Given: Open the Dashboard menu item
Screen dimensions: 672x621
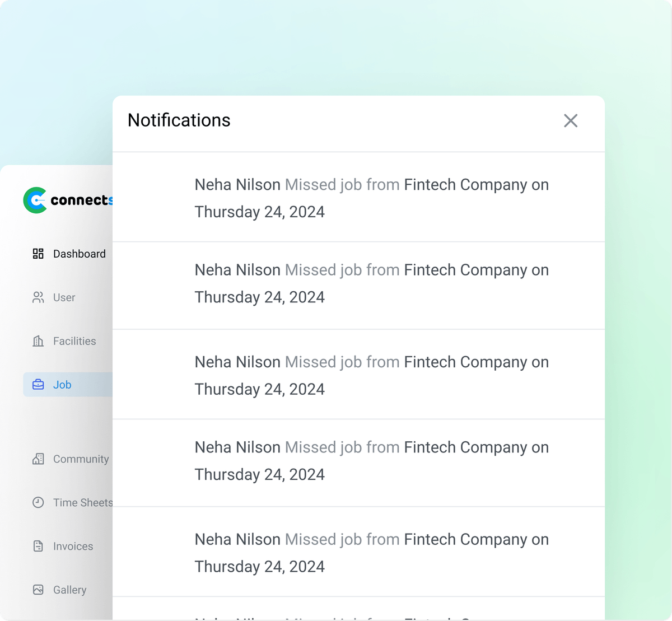Looking at the screenshot, I should pyautogui.click(x=79, y=254).
